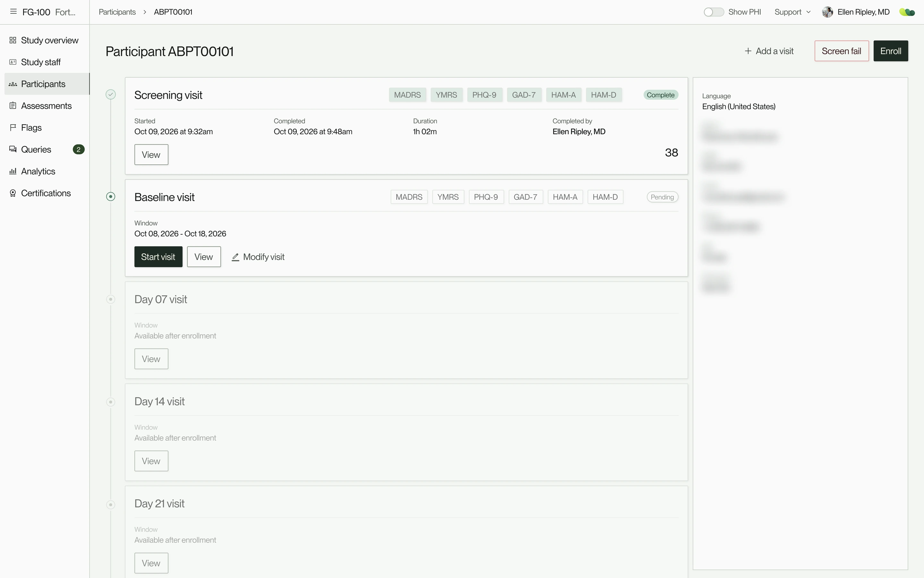Click View in Screening visit card
This screenshot has height=578, width=924.
pyautogui.click(x=151, y=154)
